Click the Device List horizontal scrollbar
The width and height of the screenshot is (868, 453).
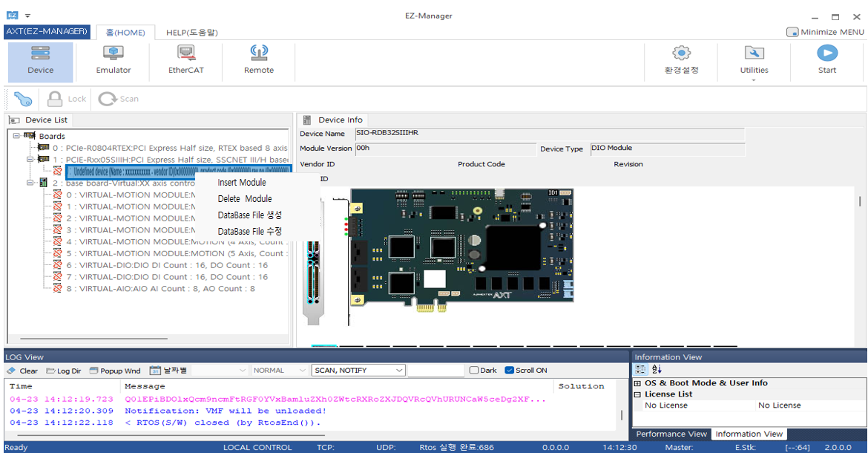[x=94, y=339]
